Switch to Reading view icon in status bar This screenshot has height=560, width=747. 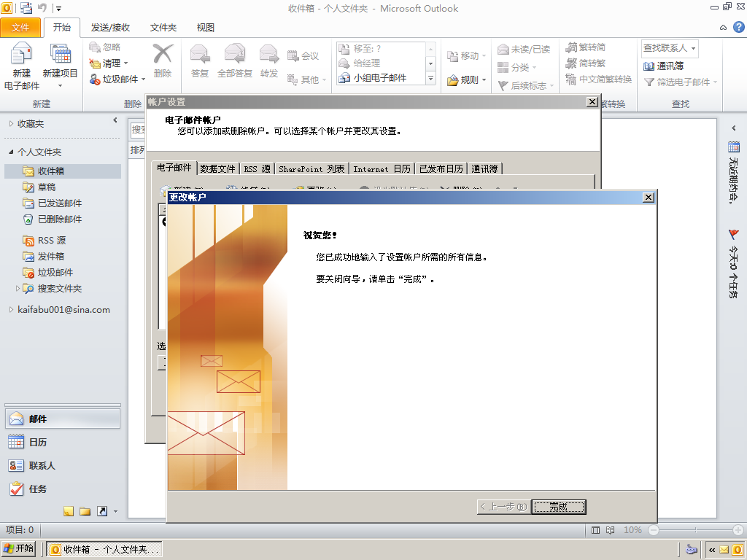610,530
